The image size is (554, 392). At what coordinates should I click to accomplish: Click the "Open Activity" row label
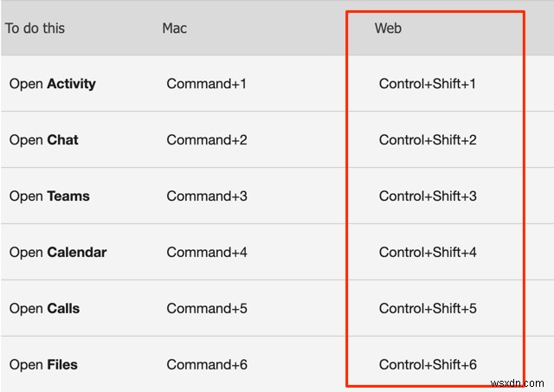[x=52, y=84]
